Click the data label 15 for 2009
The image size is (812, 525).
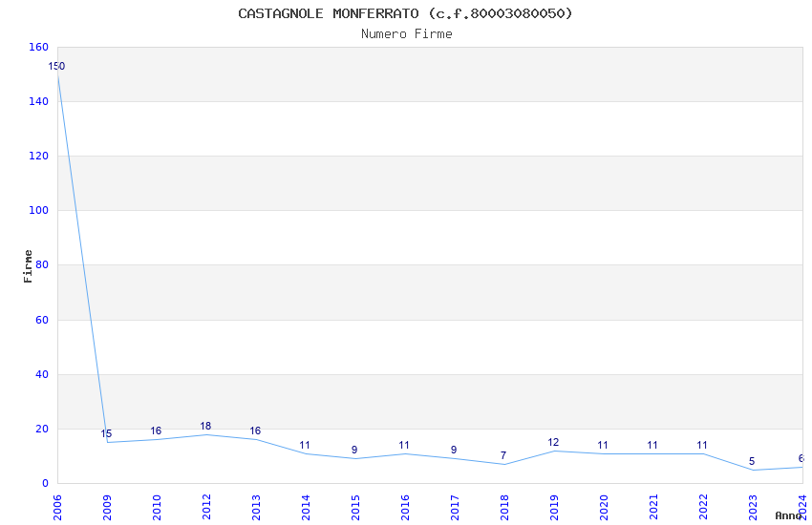(x=106, y=433)
